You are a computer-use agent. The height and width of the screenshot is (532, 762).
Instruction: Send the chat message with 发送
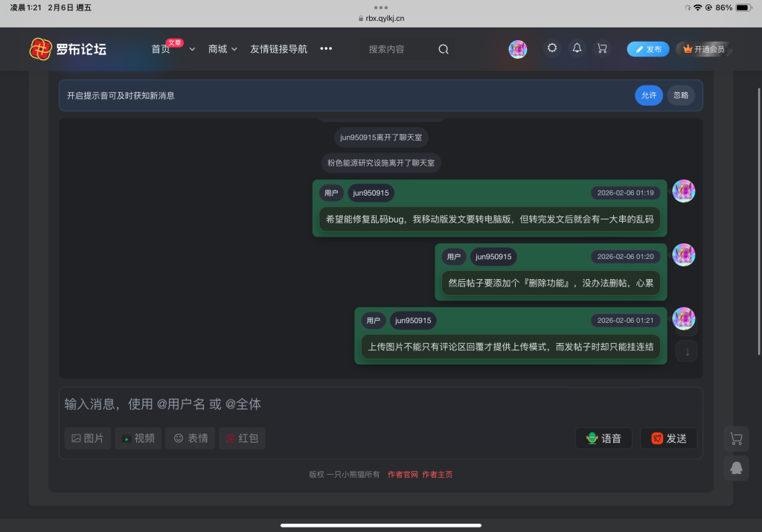(x=668, y=438)
